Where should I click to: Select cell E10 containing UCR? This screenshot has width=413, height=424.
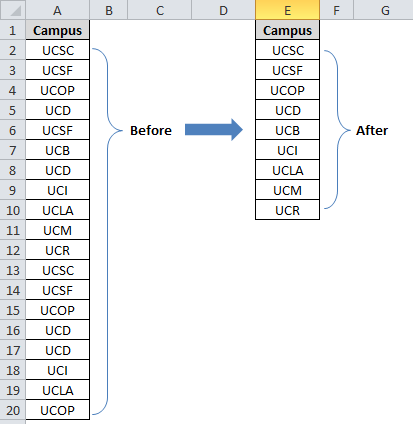[x=288, y=210]
